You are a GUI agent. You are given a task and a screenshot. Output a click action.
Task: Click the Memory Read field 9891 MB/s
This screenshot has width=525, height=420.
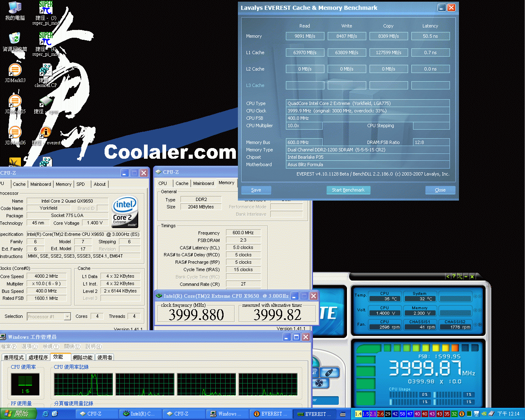point(305,36)
